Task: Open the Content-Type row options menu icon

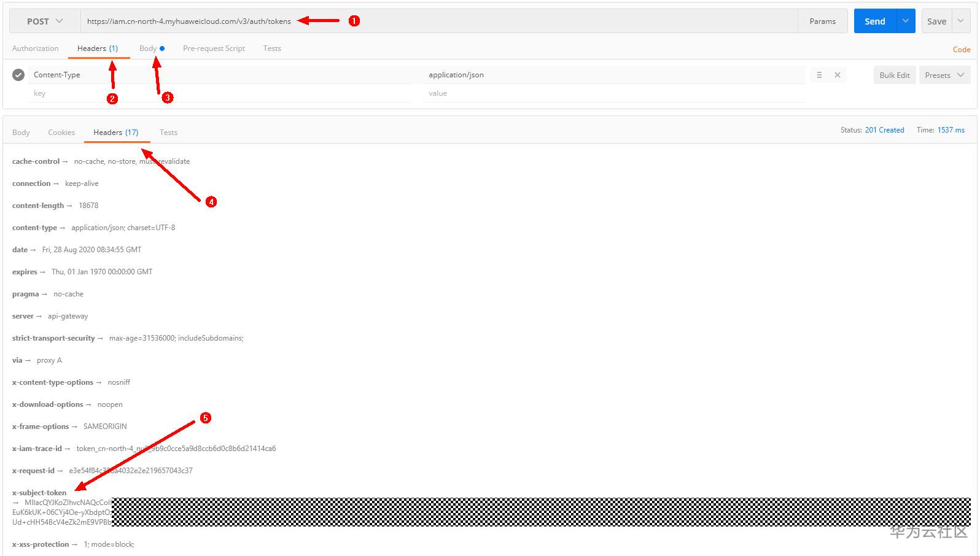Action: 819,75
